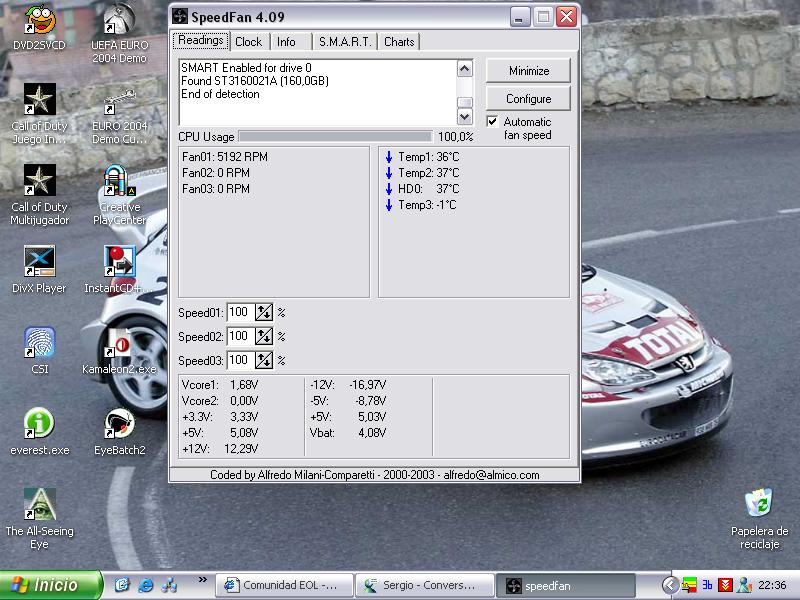Select The All-Seeing Eye icon
This screenshot has height=600, width=800.
point(39,505)
